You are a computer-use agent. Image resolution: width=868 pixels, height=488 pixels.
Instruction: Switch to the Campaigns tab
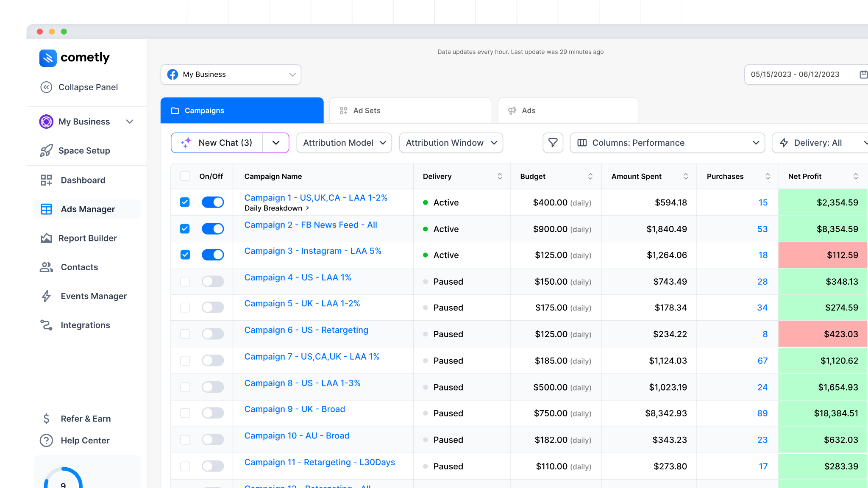[242, 111]
